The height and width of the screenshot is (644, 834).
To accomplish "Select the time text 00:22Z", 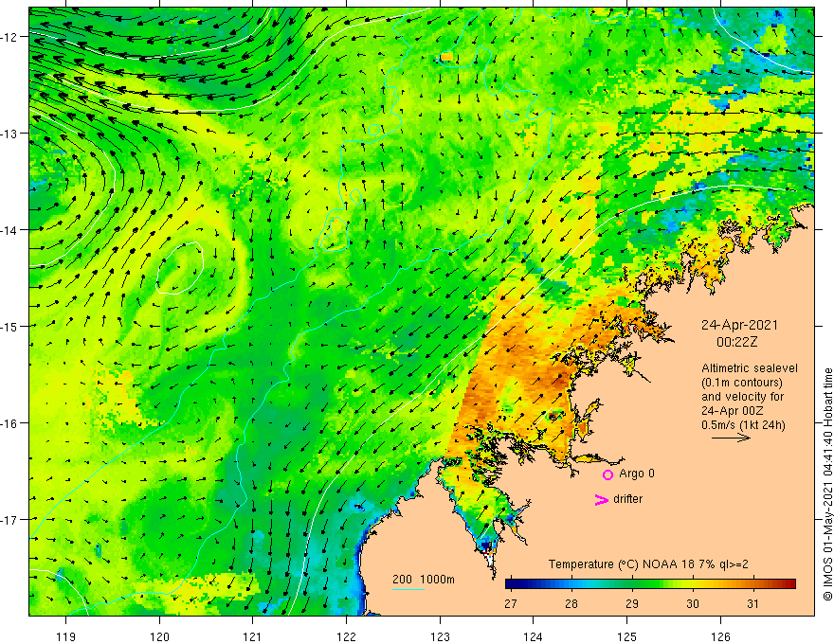I will (x=736, y=342).
